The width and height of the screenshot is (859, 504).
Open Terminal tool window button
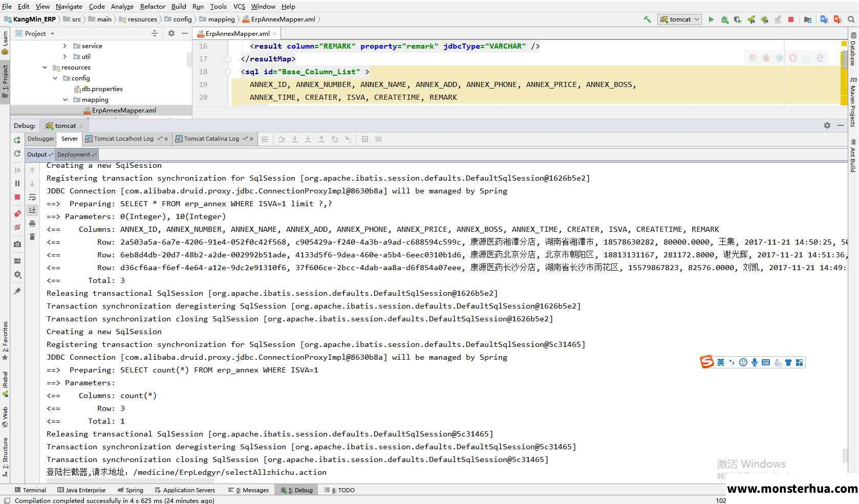pyautogui.click(x=31, y=490)
